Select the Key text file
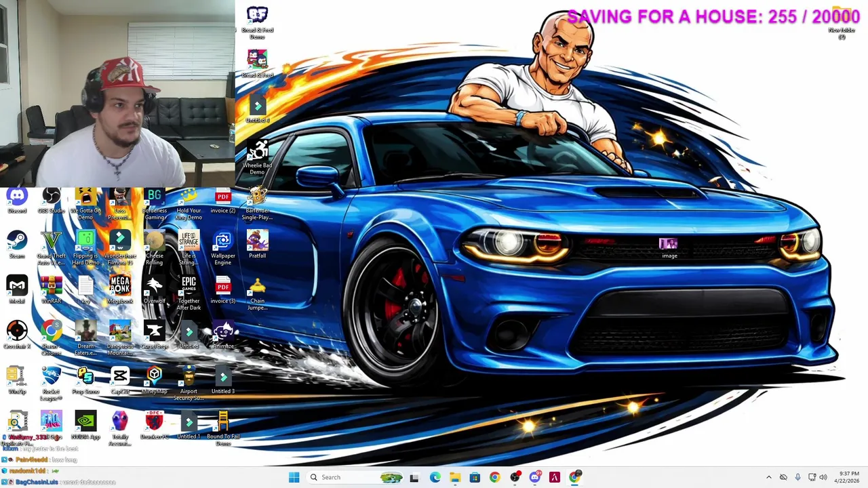 pyautogui.click(x=85, y=291)
